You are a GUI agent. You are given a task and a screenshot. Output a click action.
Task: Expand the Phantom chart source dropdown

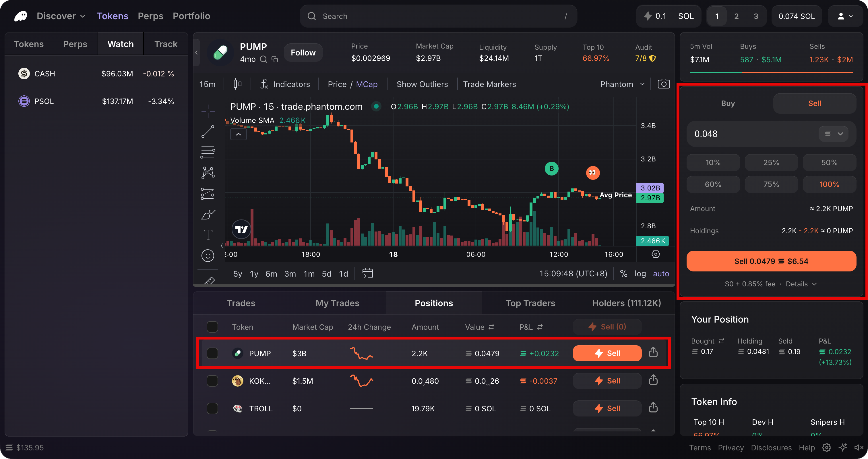(x=622, y=84)
